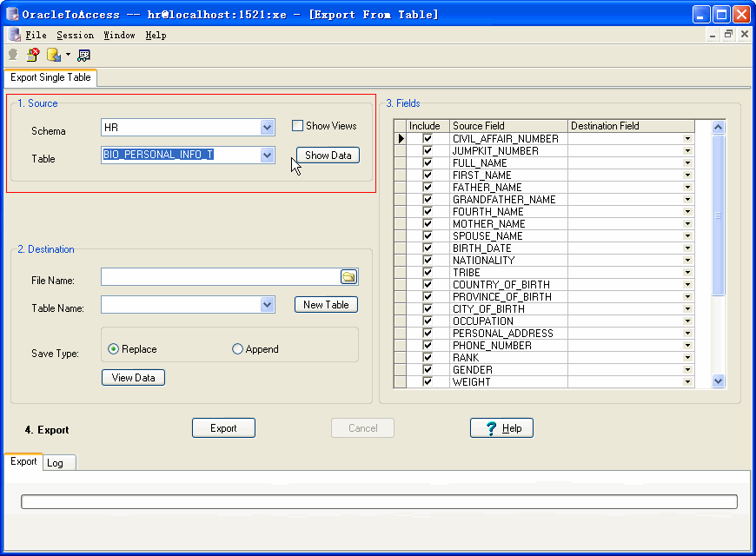Open destination field dropdown for JUMPKIT_NUMBER

pos(687,151)
